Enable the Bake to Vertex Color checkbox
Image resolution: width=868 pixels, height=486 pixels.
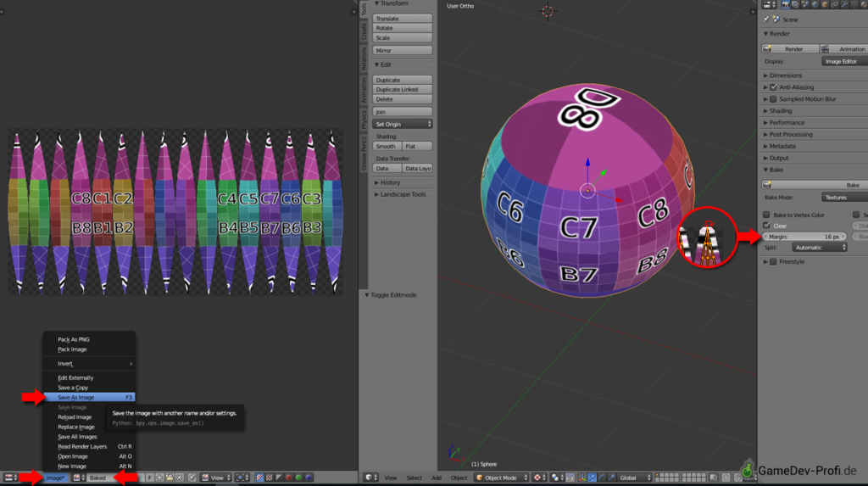pos(767,215)
